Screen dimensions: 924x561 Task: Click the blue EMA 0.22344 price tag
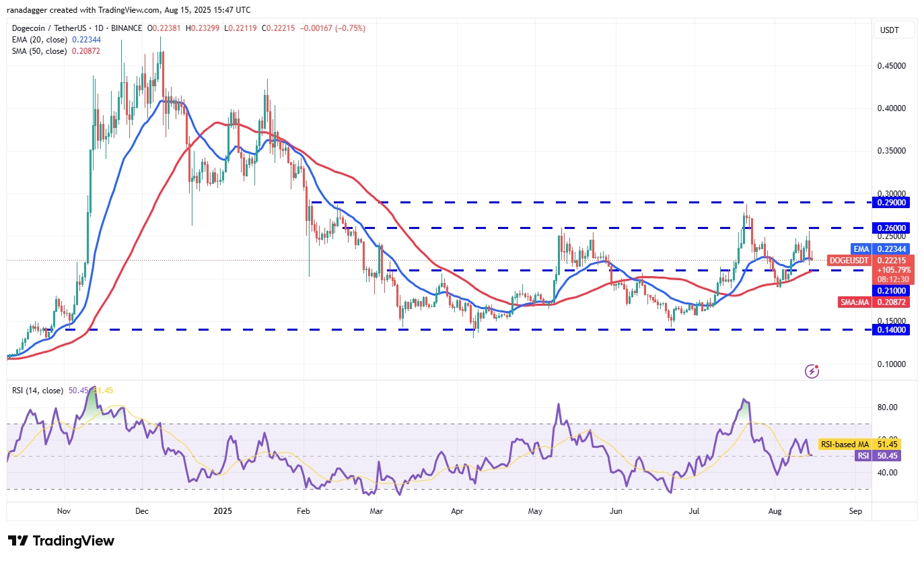click(882, 249)
